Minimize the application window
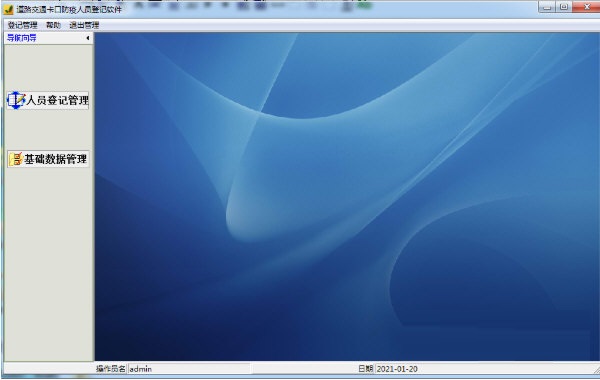 coord(547,7)
